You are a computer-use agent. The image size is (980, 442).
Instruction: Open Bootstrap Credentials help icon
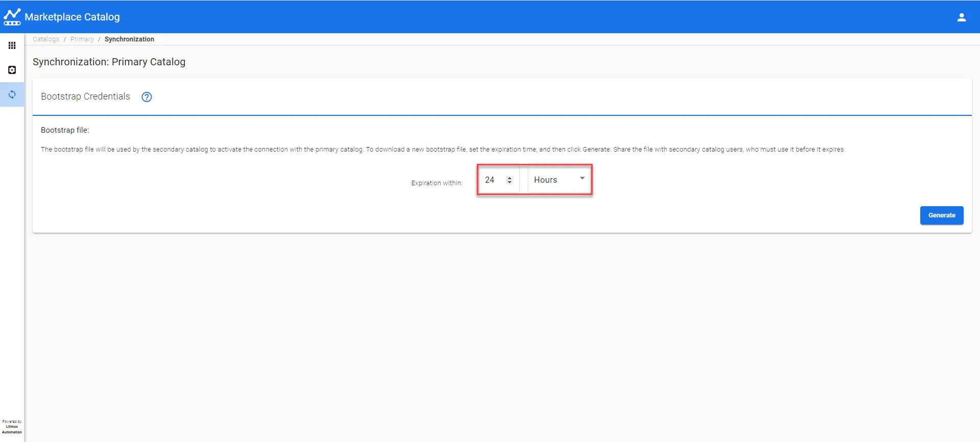point(146,97)
